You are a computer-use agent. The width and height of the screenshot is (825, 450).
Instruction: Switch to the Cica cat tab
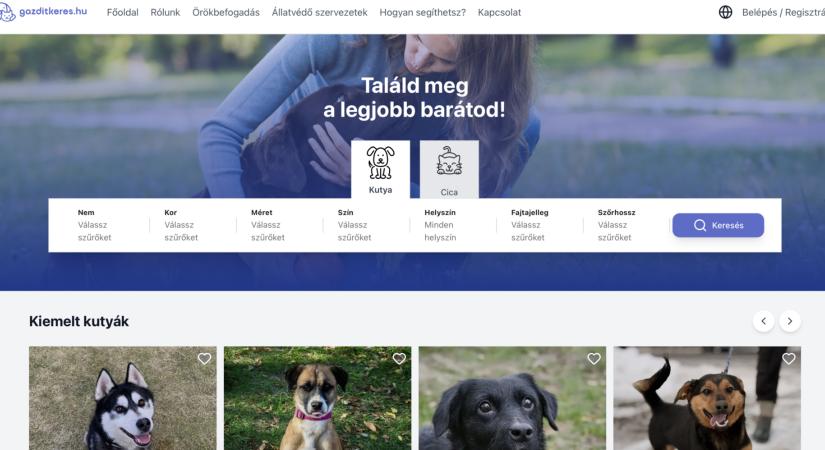(x=449, y=169)
